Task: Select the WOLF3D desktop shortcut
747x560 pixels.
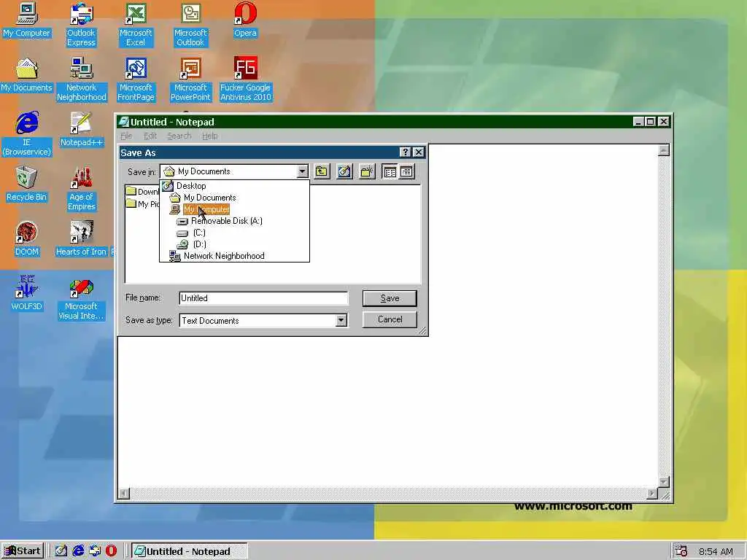Action: (26, 293)
